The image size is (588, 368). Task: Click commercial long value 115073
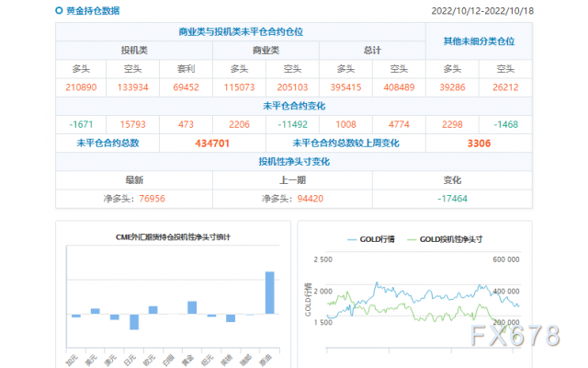click(239, 87)
